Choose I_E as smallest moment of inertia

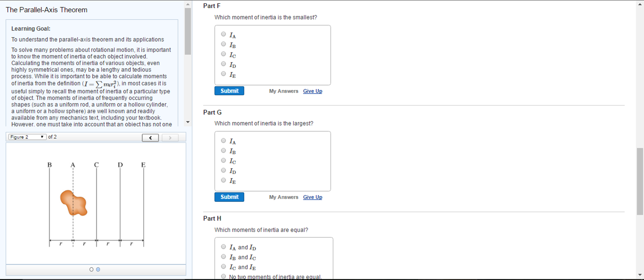[x=223, y=73]
